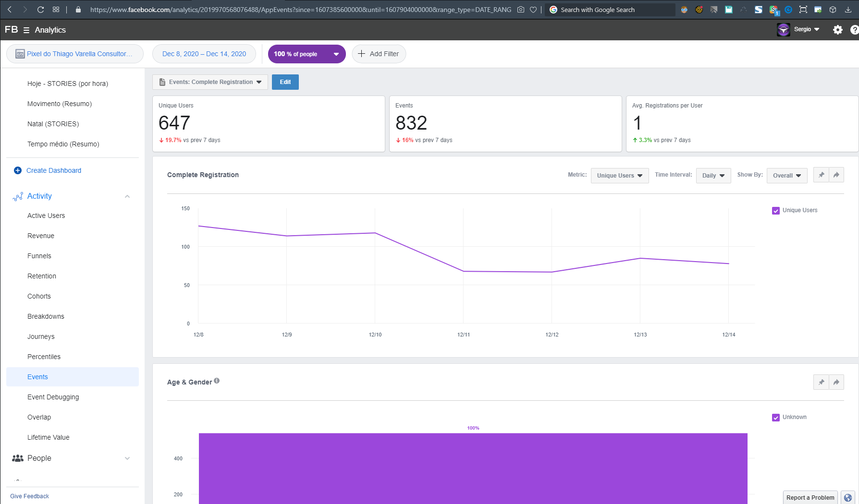Reload the page with browser refresh icon

41,10
